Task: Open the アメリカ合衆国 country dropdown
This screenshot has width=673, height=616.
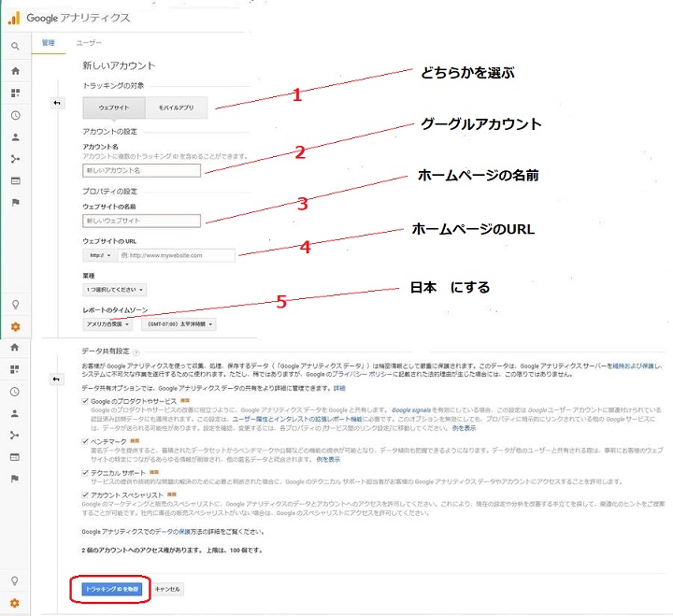Action: 107,324
